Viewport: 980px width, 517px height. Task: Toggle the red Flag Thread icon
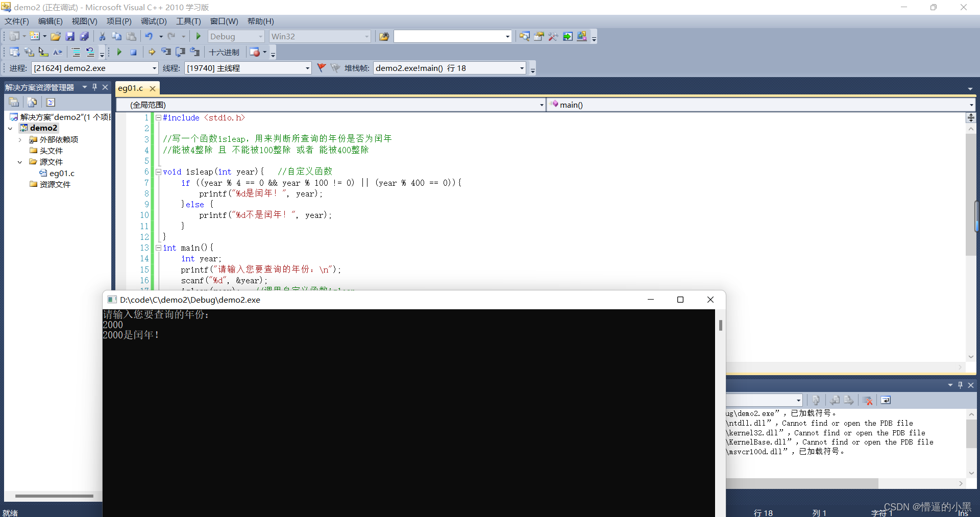pos(321,68)
